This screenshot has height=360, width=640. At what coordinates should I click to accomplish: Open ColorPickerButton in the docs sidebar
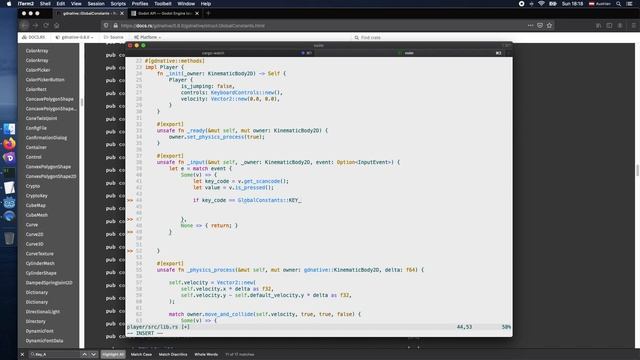pyautogui.click(x=45, y=80)
